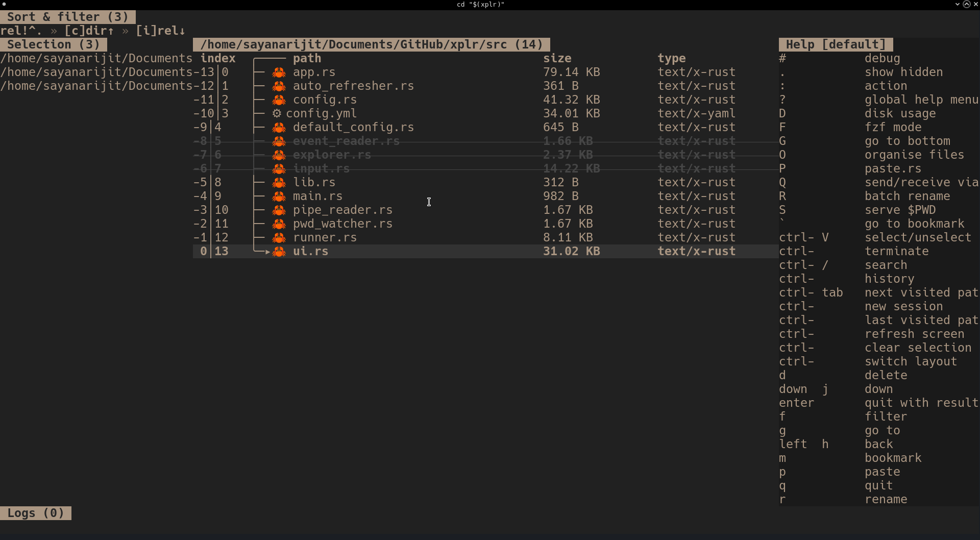980x540 pixels.
Task: Open the dropdown arrow in the title bar
Action: 957,4
